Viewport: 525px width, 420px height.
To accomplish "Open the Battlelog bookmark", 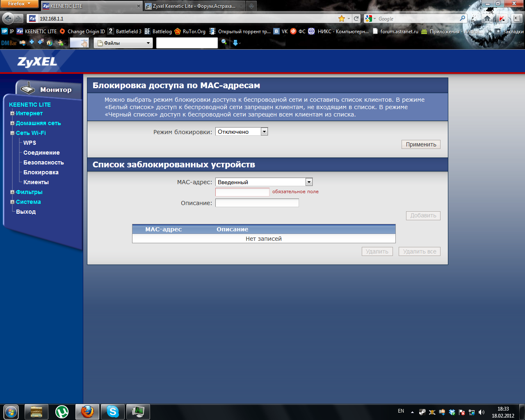I will [158, 31].
